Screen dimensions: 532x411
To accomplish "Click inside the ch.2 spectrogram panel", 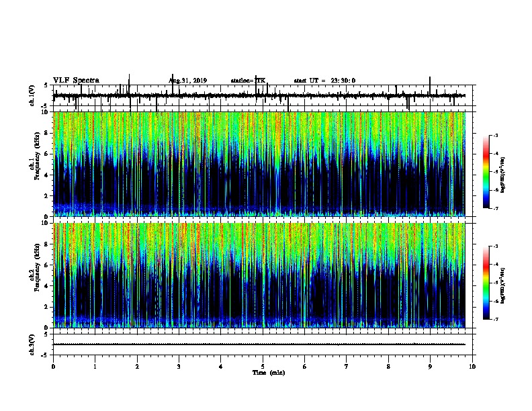I will tap(259, 275).
